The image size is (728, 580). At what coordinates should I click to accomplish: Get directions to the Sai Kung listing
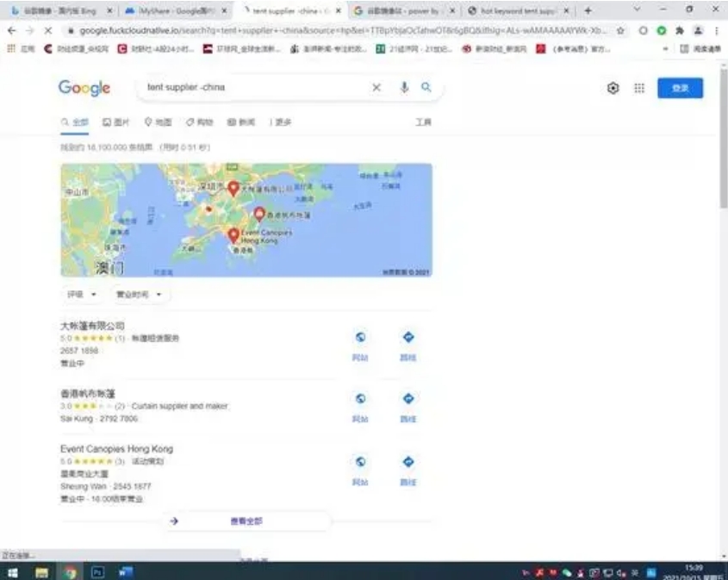pyautogui.click(x=408, y=408)
